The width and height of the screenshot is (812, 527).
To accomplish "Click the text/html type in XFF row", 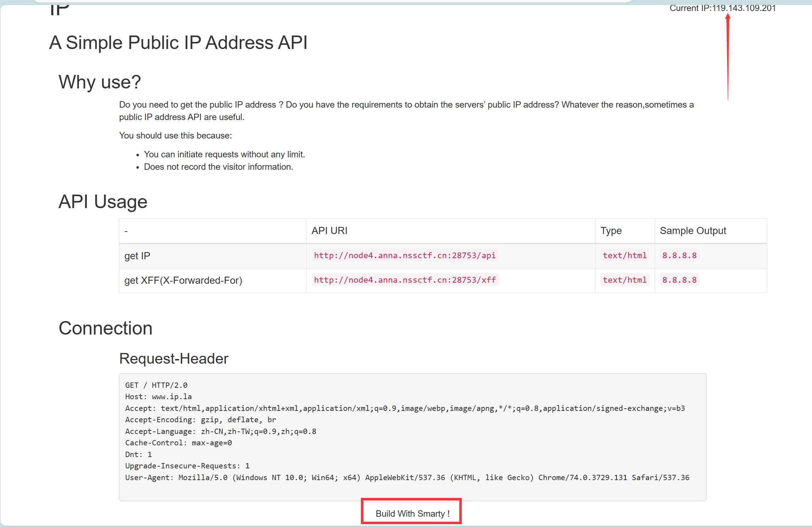I will [624, 280].
